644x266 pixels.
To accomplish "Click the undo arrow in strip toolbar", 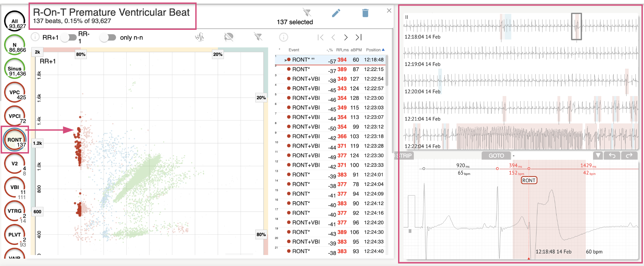I will click(x=612, y=155).
